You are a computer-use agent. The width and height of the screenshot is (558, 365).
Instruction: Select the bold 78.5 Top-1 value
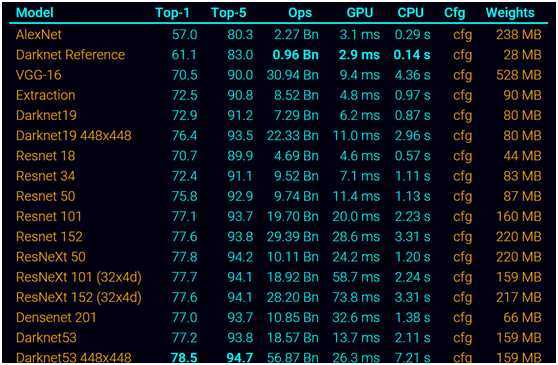184,358
